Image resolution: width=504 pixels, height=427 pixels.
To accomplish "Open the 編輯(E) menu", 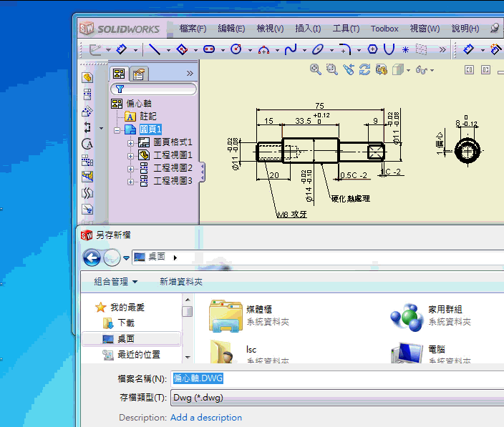I will tap(231, 29).
